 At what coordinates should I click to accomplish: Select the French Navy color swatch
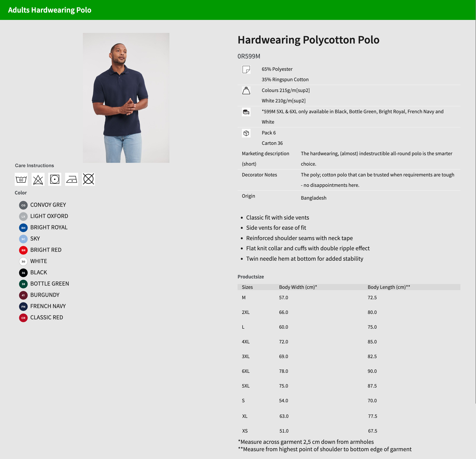point(23,306)
